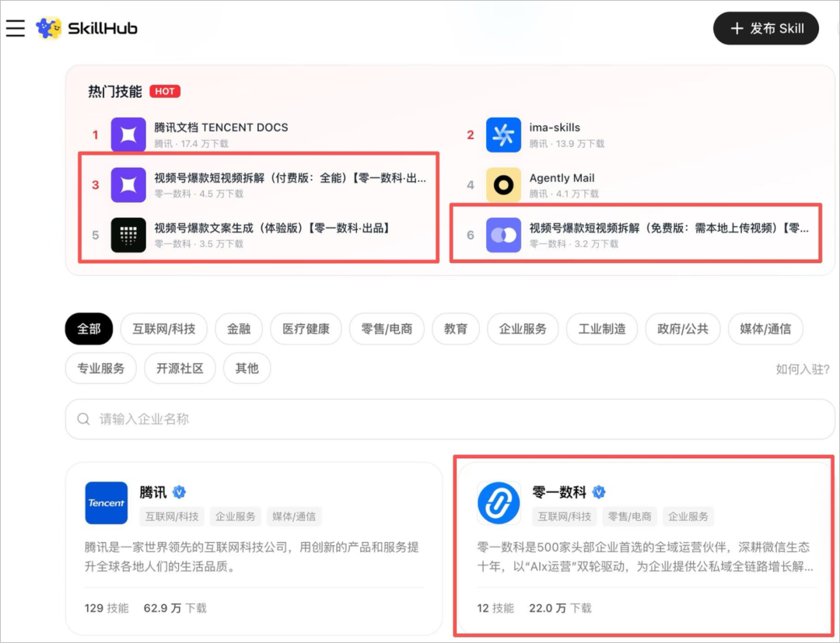Click the search magnifier icon
The width and height of the screenshot is (840, 643).
83,418
